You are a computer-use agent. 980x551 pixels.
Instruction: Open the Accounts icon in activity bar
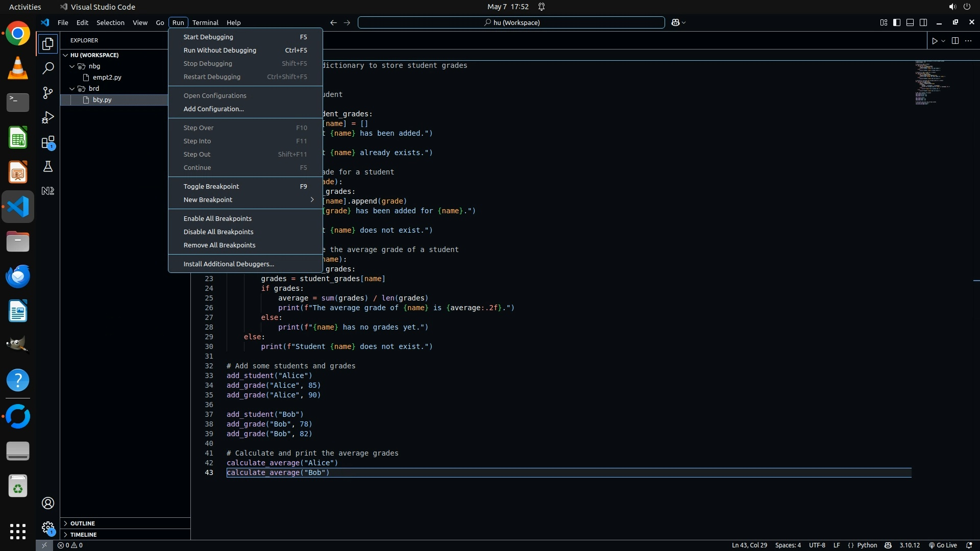click(48, 503)
